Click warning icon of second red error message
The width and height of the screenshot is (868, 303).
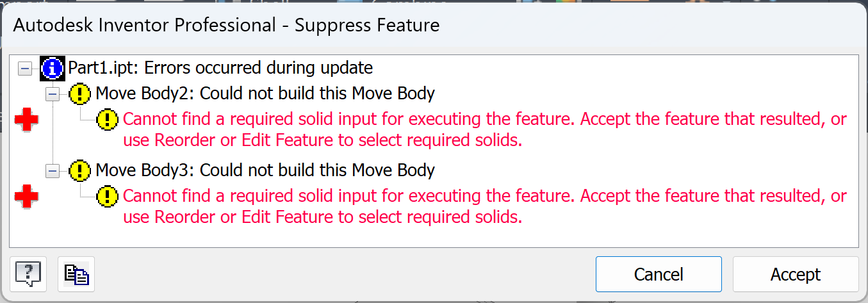tap(107, 196)
